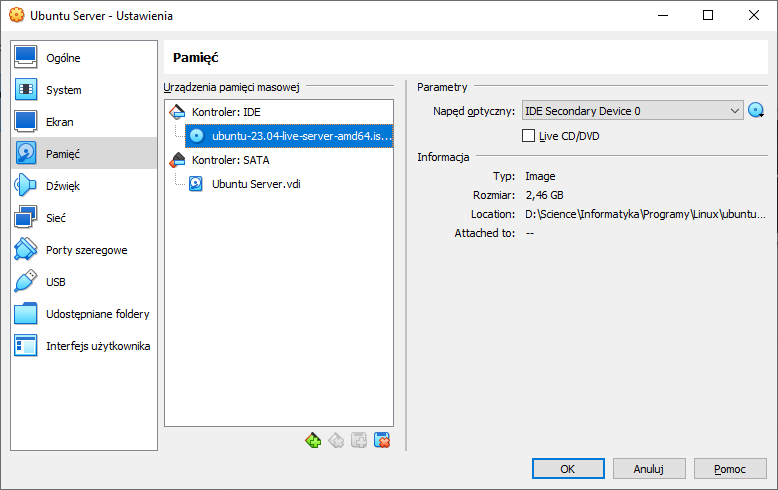Click the Anuluj button

pyautogui.click(x=649, y=469)
